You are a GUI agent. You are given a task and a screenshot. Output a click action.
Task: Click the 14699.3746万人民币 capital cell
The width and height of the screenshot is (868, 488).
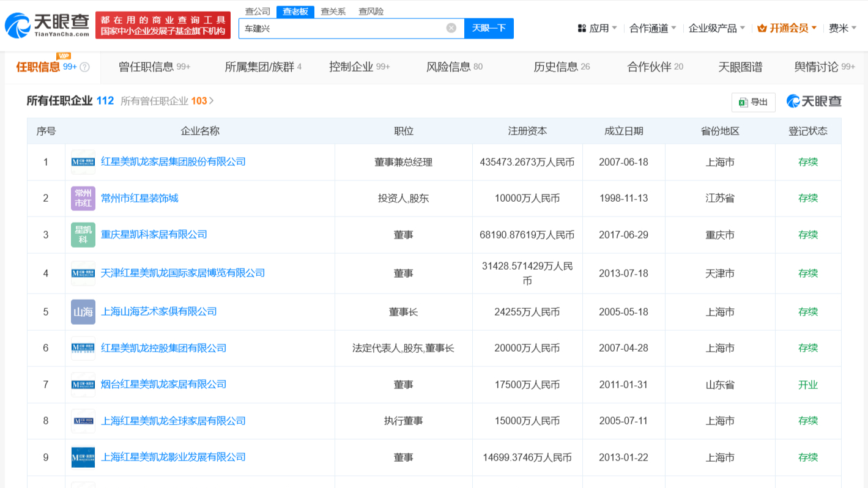click(527, 457)
